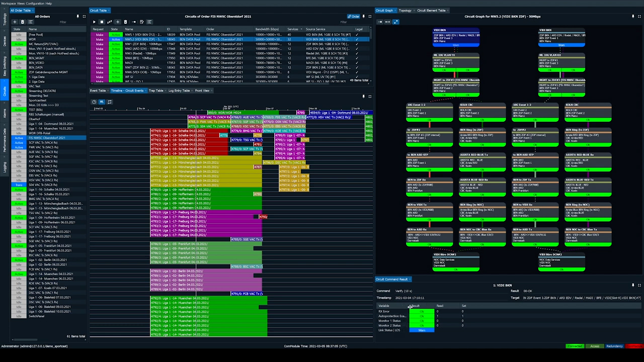Switch to the Event Table tab
Image resolution: width=644 pixels, height=362 pixels.
(x=98, y=90)
